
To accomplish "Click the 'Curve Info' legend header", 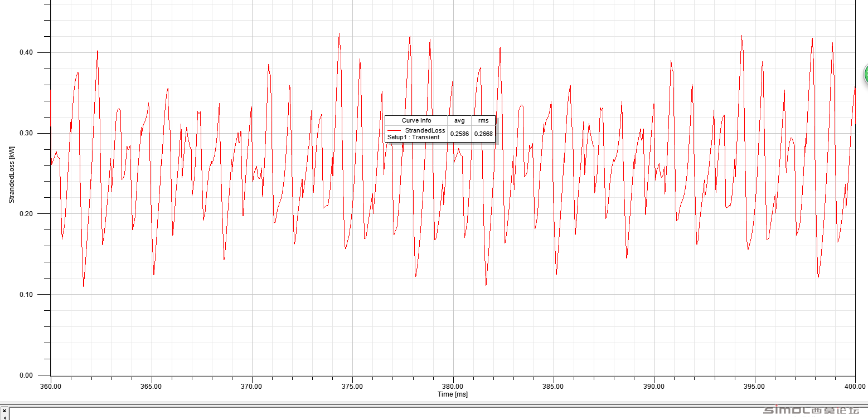I will [x=416, y=120].
